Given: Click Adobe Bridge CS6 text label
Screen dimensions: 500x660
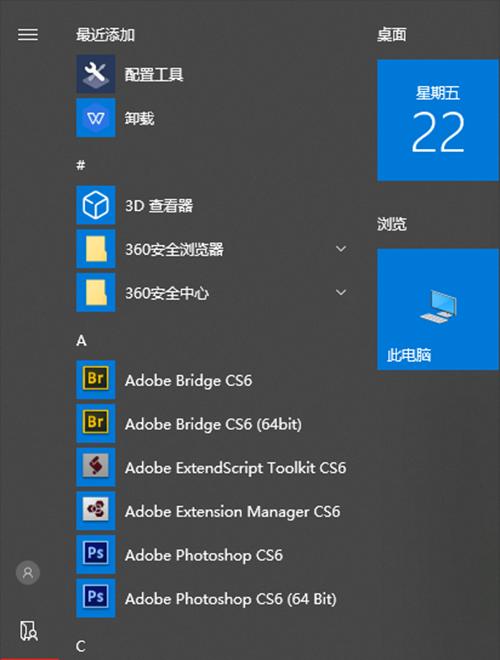Looking at the screenshot, I should coord(189,381).
